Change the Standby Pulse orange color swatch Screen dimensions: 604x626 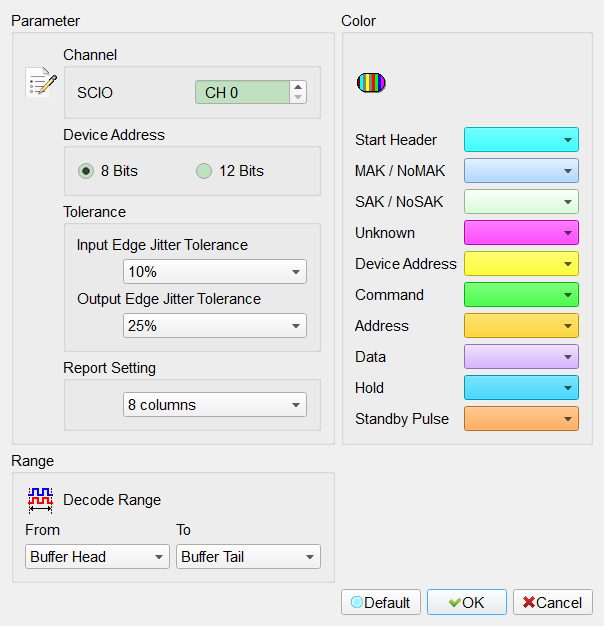(x=521, y=418)
